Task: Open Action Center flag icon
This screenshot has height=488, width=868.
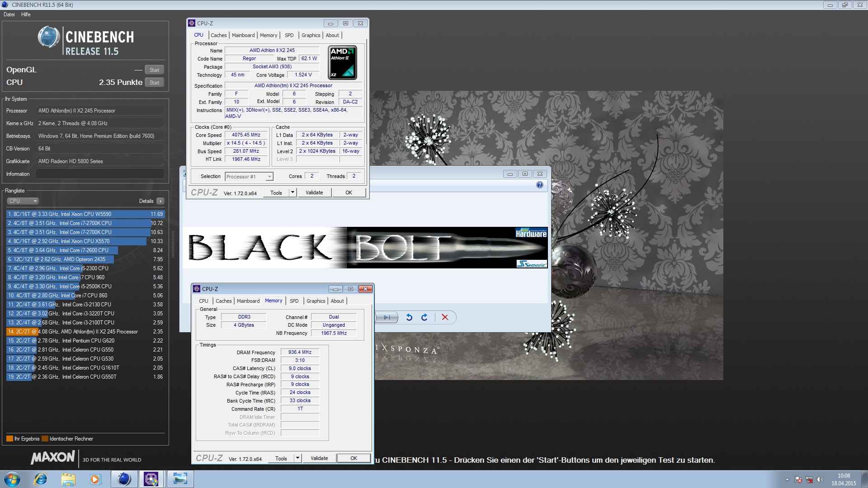Action: (798, 479)
